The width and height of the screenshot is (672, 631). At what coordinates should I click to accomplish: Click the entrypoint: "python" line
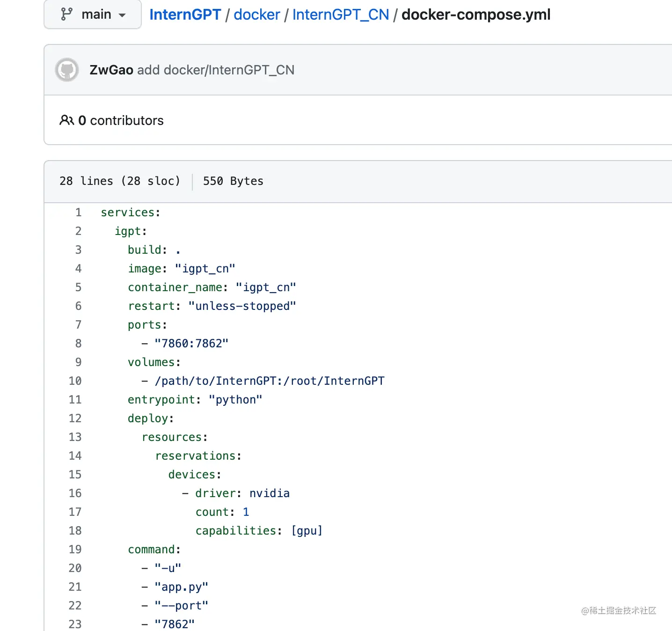click(195, 400)
